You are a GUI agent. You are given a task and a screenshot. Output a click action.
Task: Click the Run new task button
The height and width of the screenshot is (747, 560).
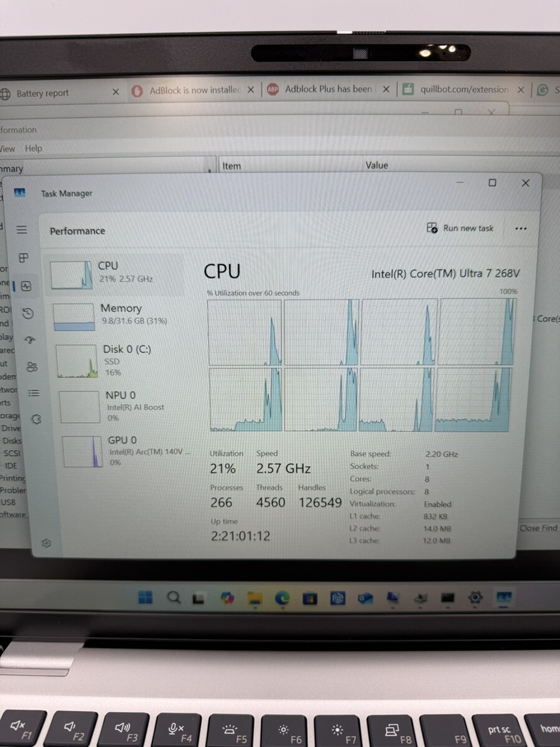(460, 228)
